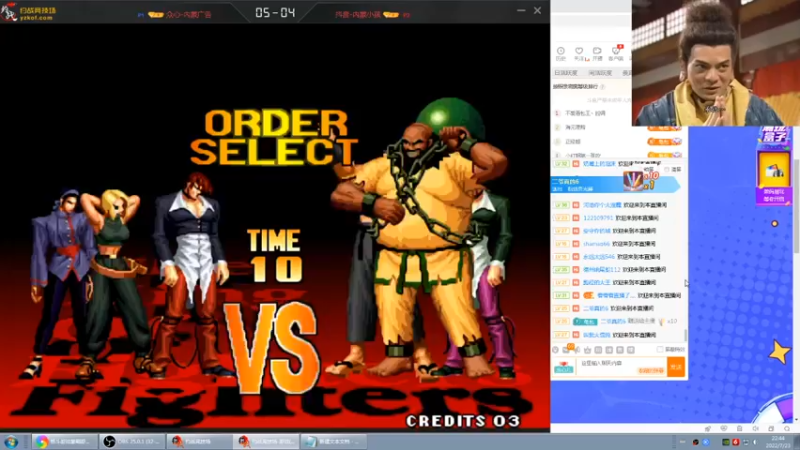Click the fan badge button left of chat input
The height and width of the screenshot is (450, 800).
point(564,367)
